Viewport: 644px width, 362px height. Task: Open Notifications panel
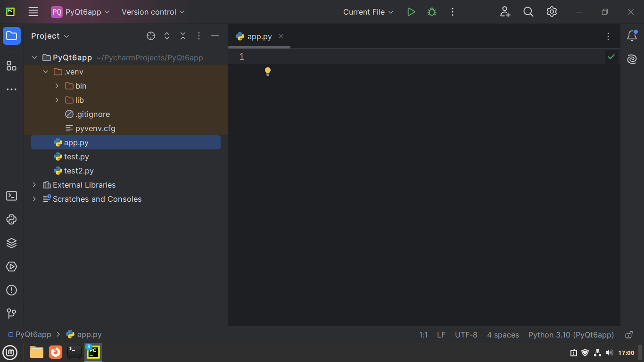pos(632,36)
